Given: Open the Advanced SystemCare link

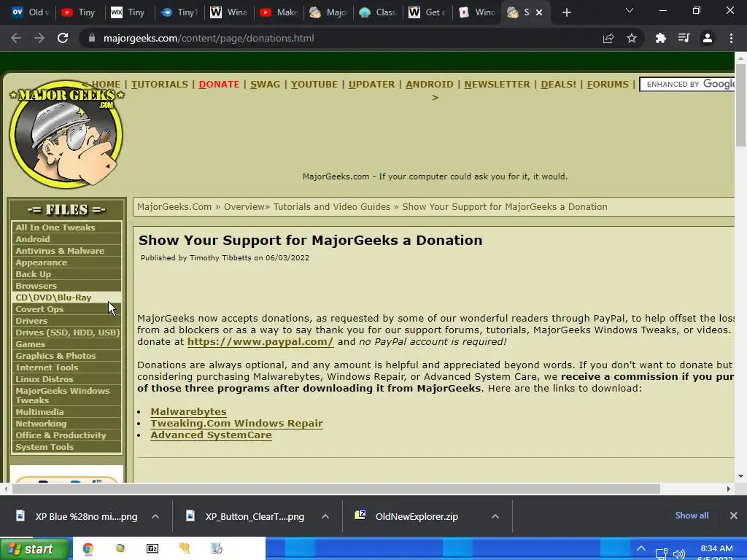Looking at the screenshot, I should click(211, 435).
